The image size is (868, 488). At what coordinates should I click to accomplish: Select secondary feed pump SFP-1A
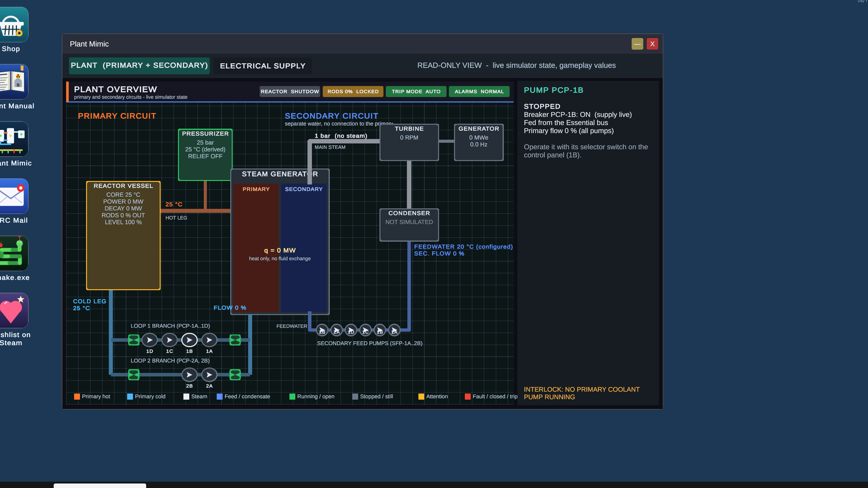pos(394,330)
